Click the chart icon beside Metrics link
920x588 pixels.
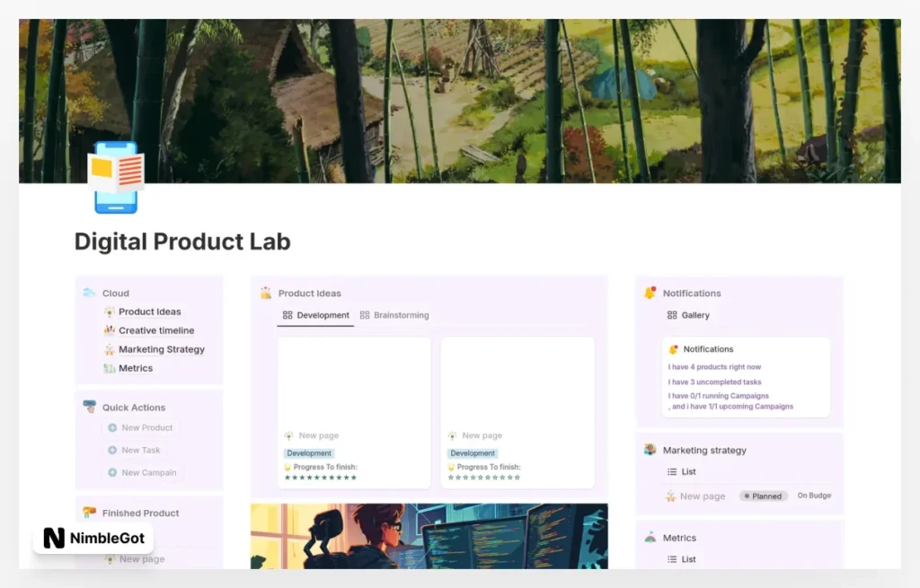pos(109,368)
